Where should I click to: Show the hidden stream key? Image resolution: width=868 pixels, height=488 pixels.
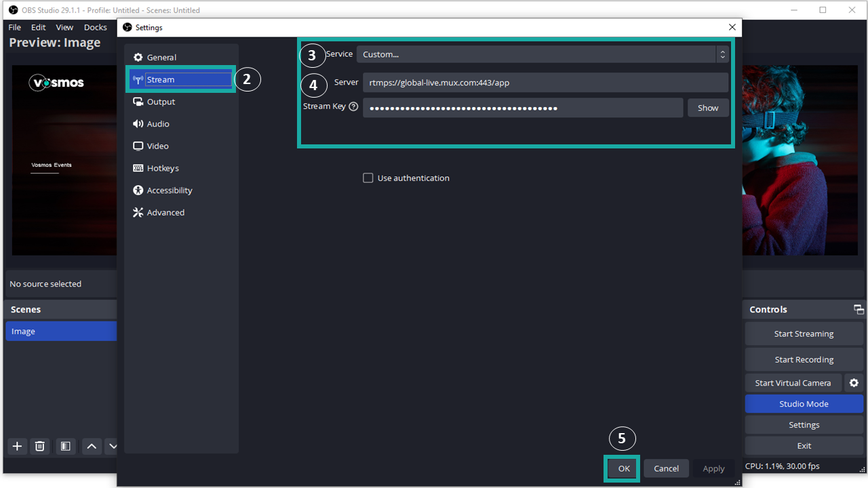coord(708,108)
